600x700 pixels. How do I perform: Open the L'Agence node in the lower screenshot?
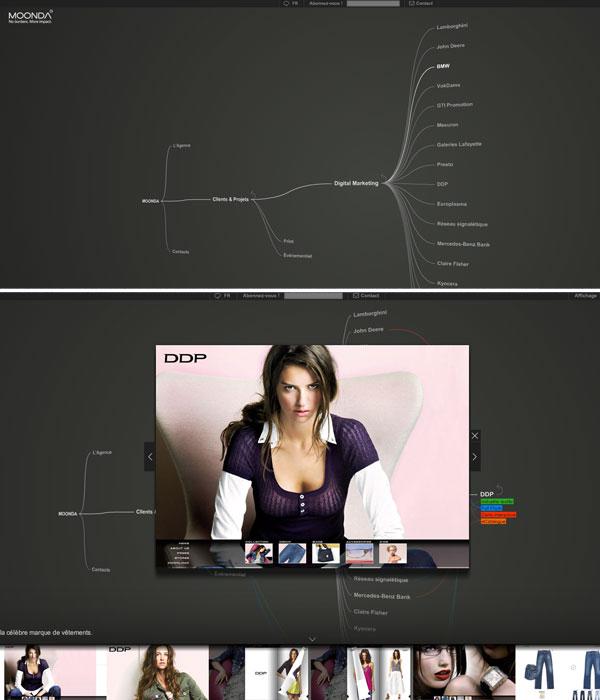tap(102, 453)
